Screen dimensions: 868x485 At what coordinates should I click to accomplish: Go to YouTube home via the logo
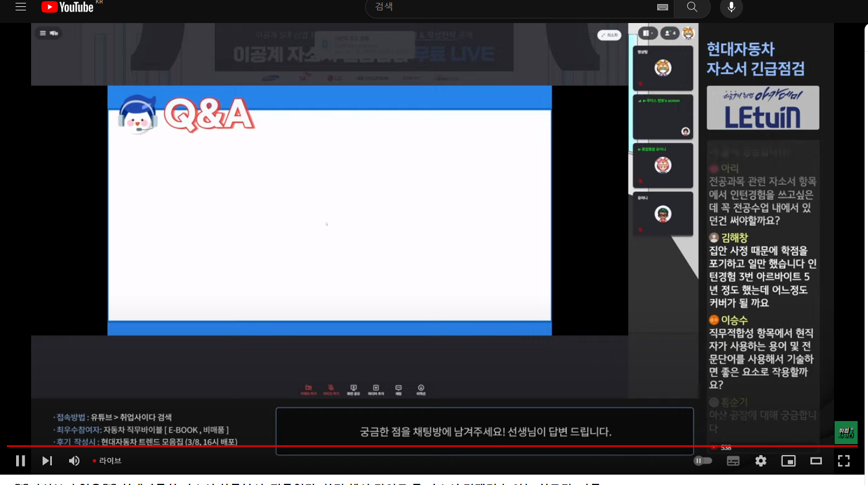click(67, 7)
